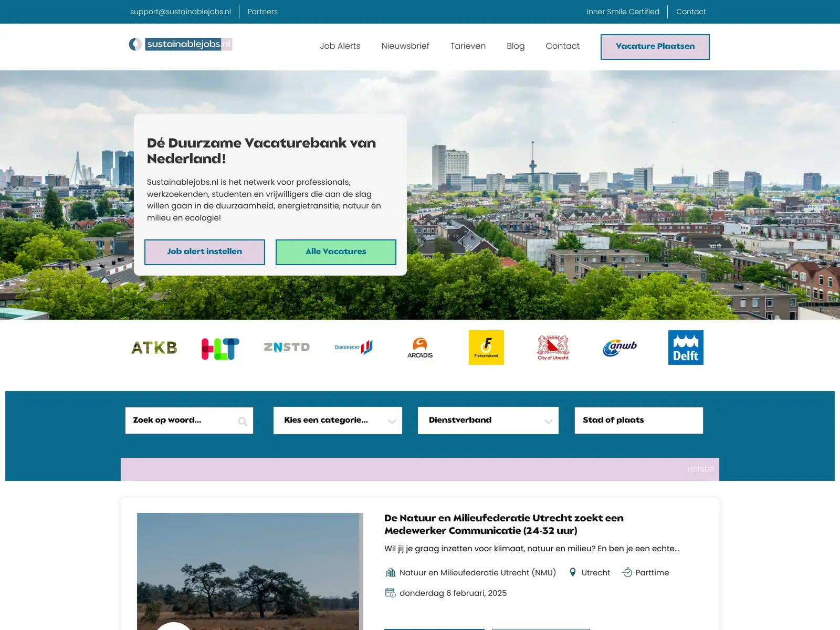The image size is (840, 630).
Task: Click the location pin icon beside Utrecht
Action: (573, 572)
